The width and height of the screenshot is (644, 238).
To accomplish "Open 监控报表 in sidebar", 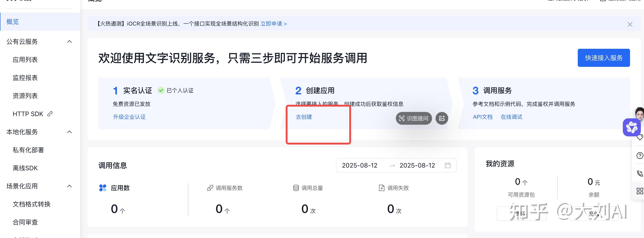I will coord(25,78).
